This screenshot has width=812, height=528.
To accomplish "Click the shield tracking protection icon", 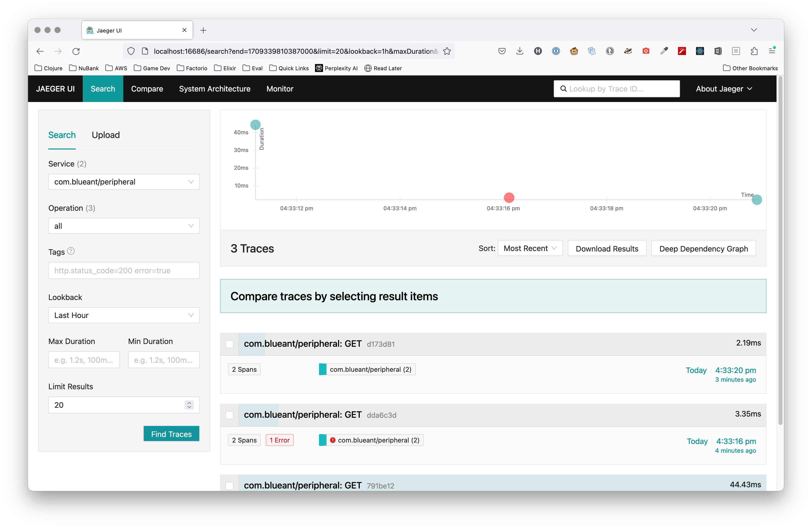I will (131, 51).
